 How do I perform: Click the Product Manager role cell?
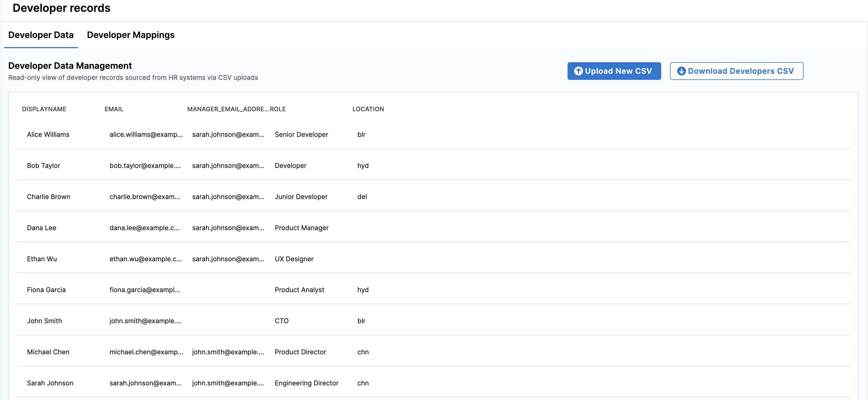[302, 228]
